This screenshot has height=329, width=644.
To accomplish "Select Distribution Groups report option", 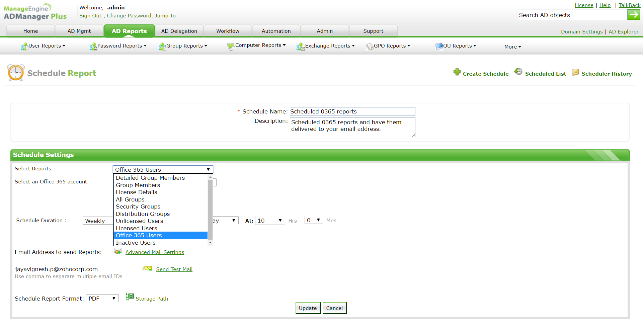I will (x=161, y=214).
